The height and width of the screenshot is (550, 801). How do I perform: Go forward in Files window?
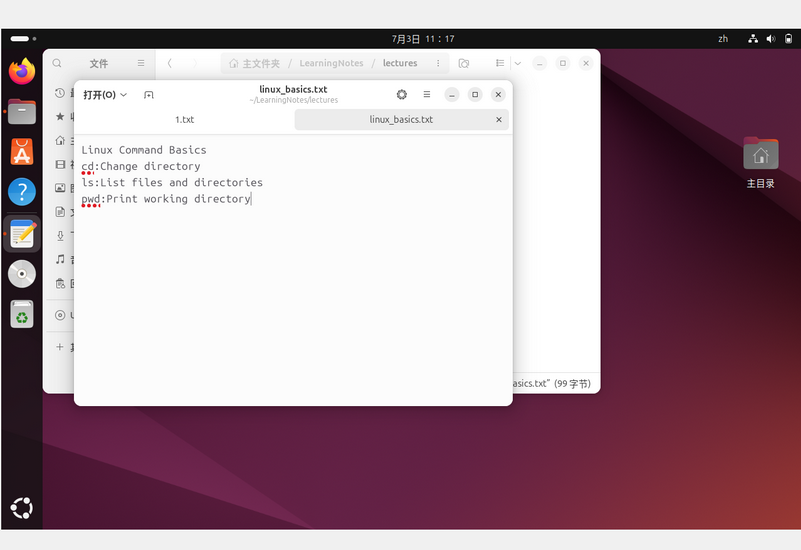point(195,63)
